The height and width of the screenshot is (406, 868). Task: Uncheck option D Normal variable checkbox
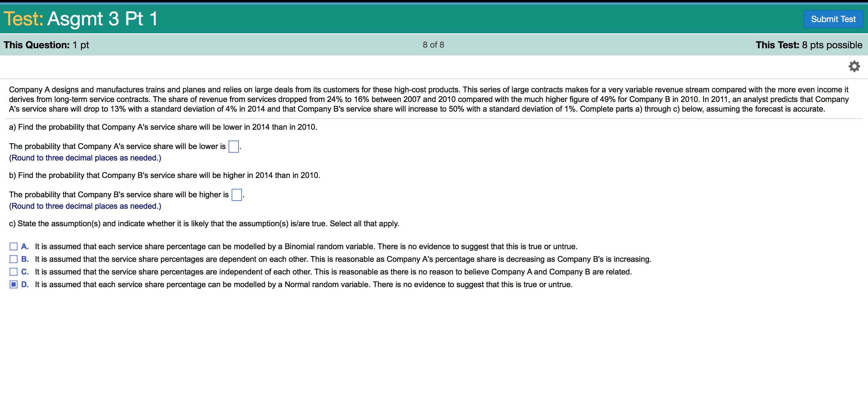14,284
